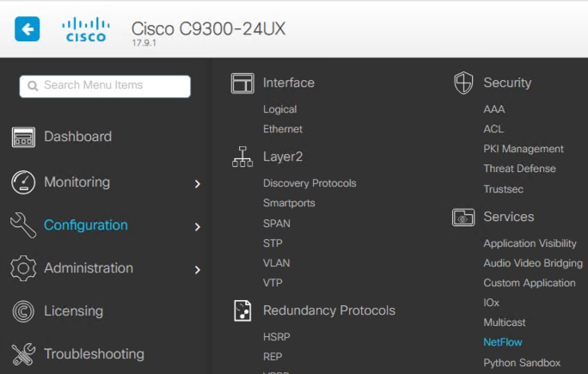Click the Monitoring gauge icon
The width and height of the screenshot is (588, 374).
pyautogui.click(x=23, y=182)
